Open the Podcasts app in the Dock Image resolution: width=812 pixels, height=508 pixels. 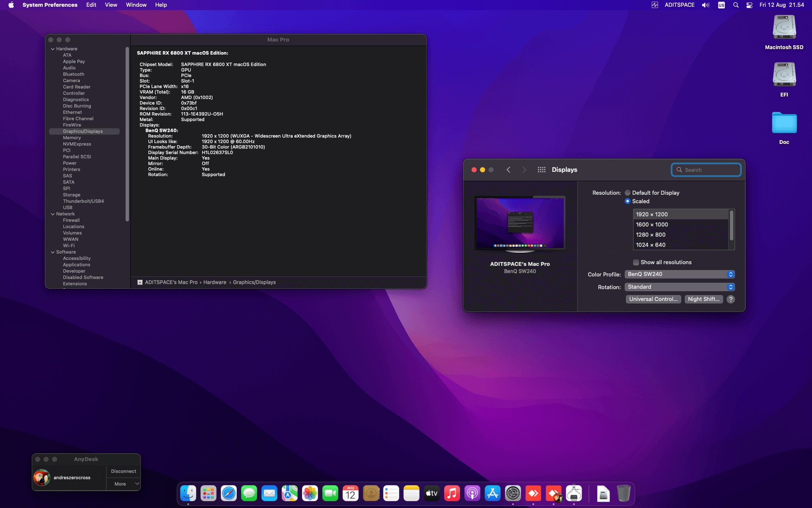[472, 493]
